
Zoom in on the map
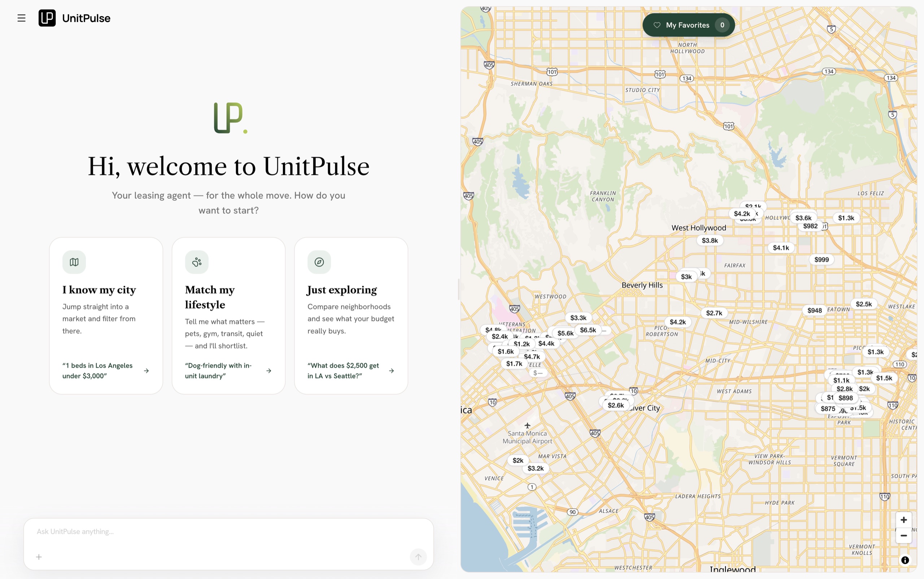(x=904, y=519)
